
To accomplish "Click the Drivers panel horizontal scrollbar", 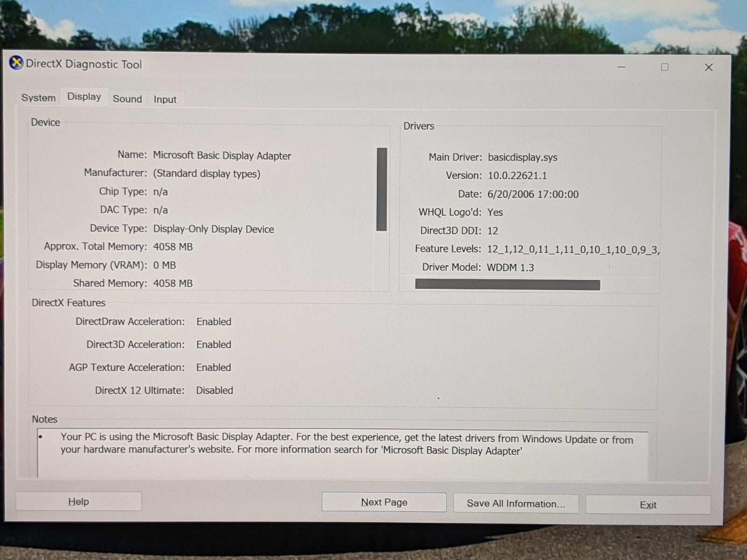I will click(507, 285).
